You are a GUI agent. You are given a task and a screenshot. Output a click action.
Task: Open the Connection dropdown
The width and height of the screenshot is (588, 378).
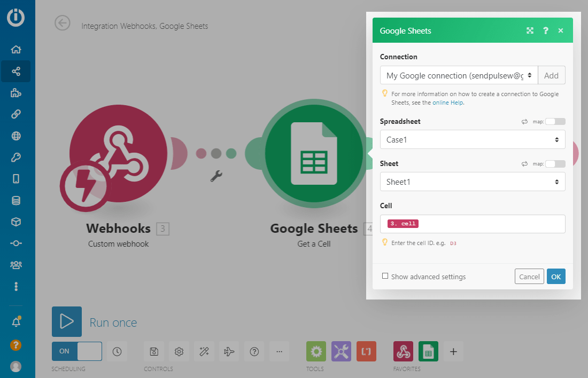(x=459, y=75)
